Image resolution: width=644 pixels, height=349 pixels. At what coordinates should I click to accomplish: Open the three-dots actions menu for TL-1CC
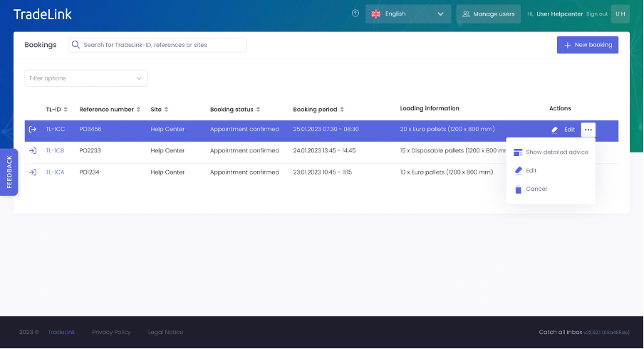pyautogui.click(x=588, y=130)
